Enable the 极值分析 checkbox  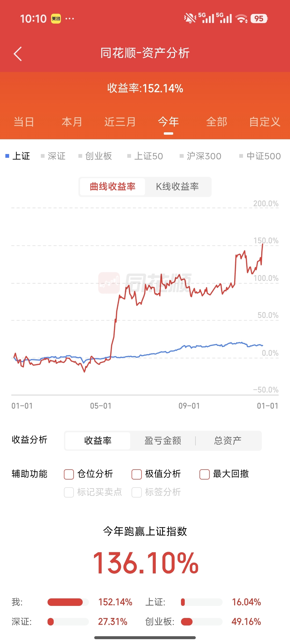137,474
